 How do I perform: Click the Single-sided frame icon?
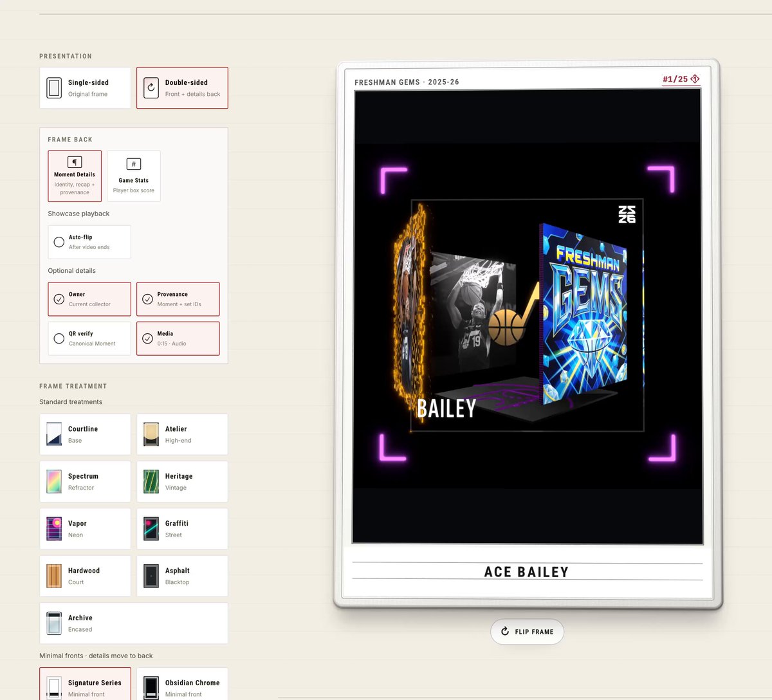[54, 88]
